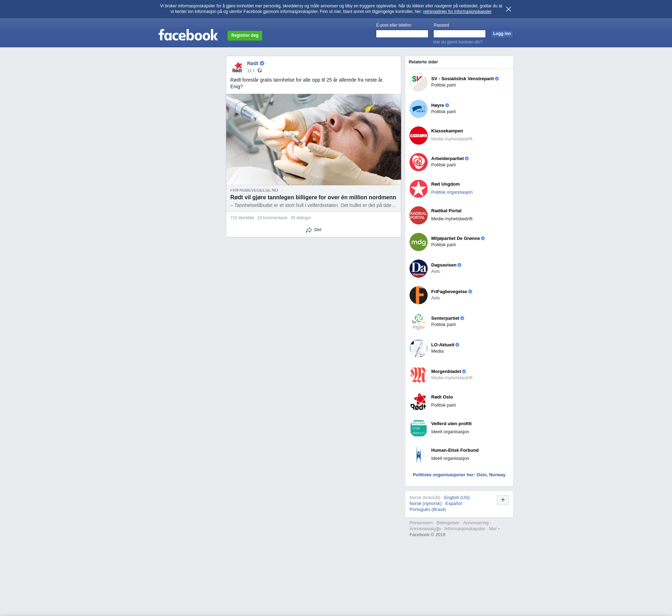This screenshot has height=616, width=672.
Task: Click 715 likerklikk count
Action: pos(242,218)
